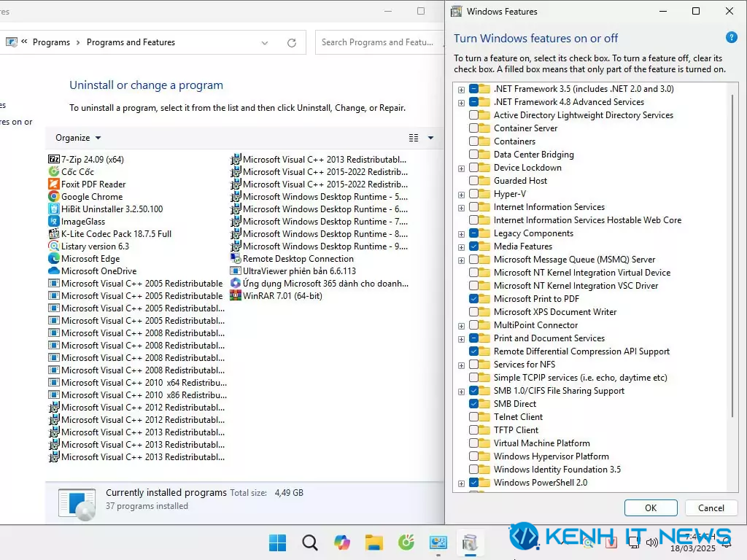This screenshot has height=560, width=747.
Task: Click the help question mark icon in Windows Features
Action: point(731,37)
